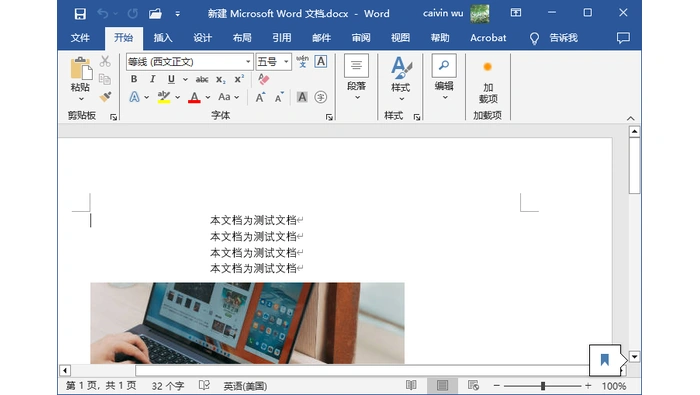Click the bookmark icon at bottom right
700x395 pixels.
605,360
